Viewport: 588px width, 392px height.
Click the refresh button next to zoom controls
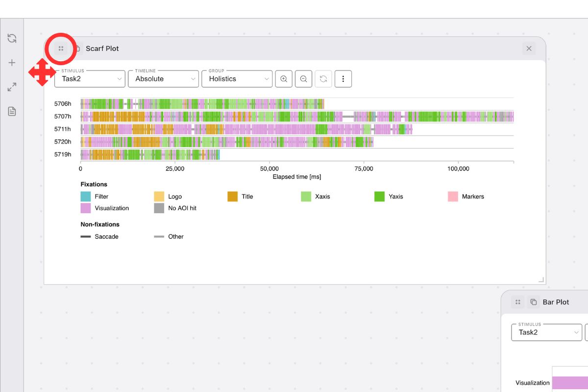(323, 78)
